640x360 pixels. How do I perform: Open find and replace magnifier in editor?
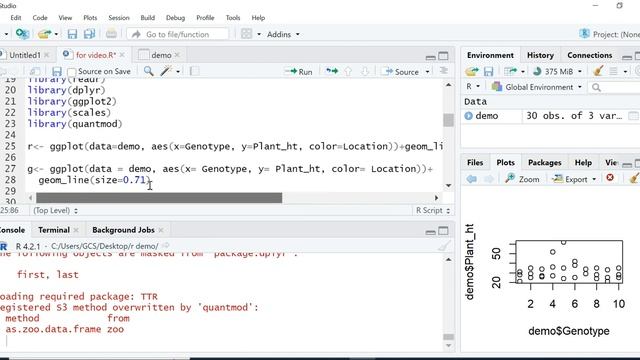(x=149, y=71)
